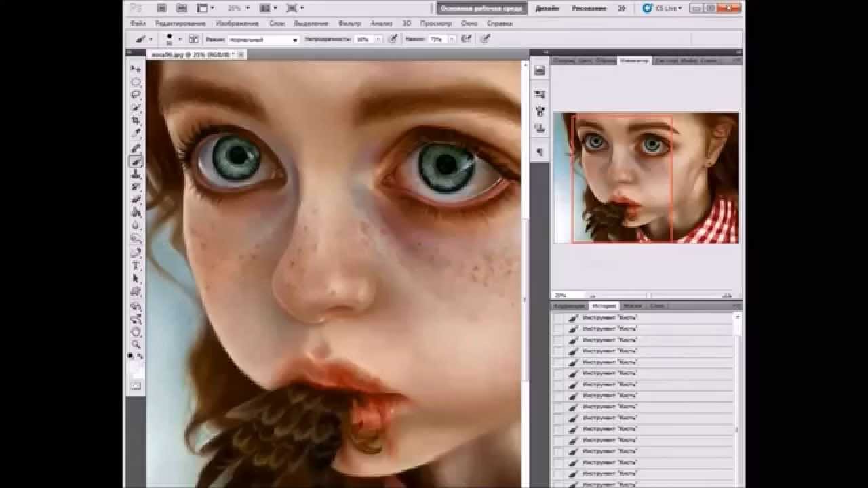868x488 pixels.
Task: Select the Zoom magnifier tool
Action: pos(136,344)
